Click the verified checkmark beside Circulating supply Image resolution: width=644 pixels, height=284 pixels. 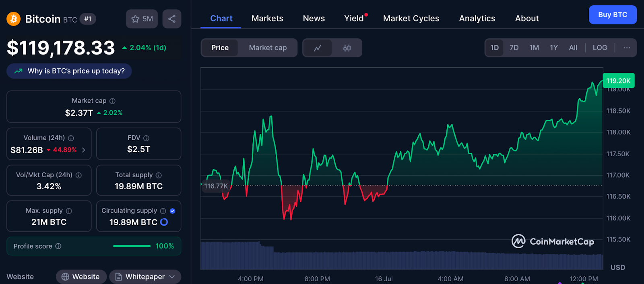point(173,211)
